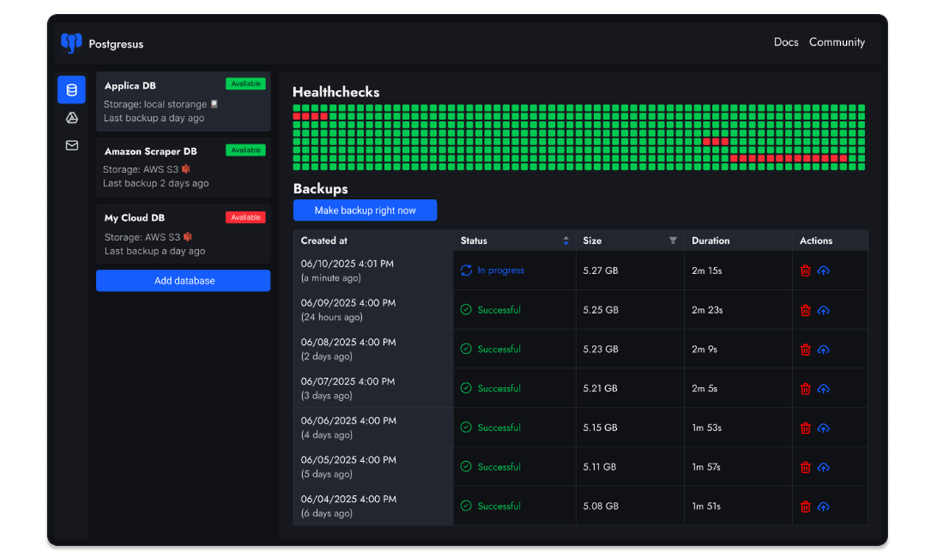Click cloud upload icon for 06/05/2025 backup
Viewport: 936px width, 560px height.
pos(823,467)
